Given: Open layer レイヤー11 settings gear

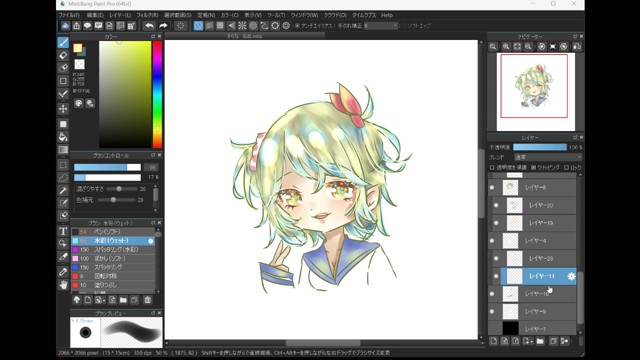Looking at the screenshot, I should [571, 276].
